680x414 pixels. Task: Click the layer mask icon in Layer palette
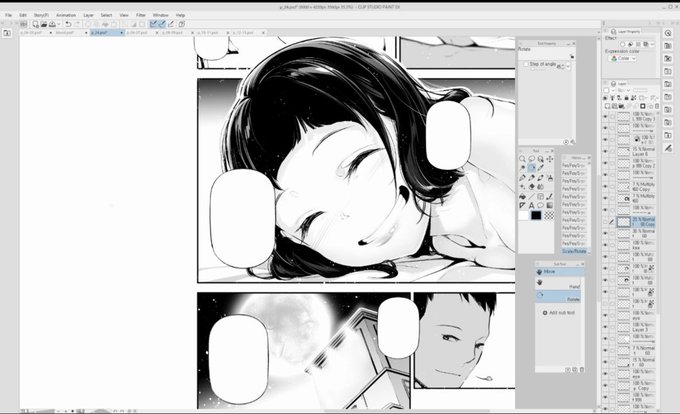[643, 106]
